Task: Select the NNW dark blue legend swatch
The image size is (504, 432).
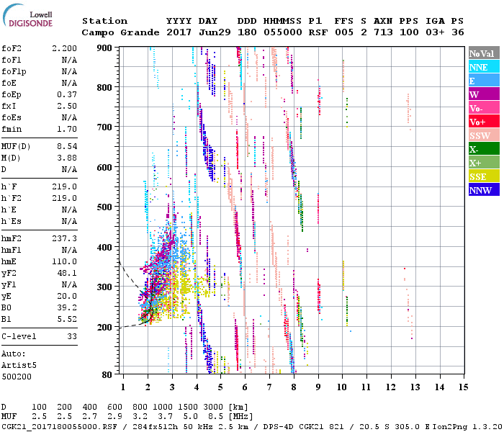Action: [484, 189]
